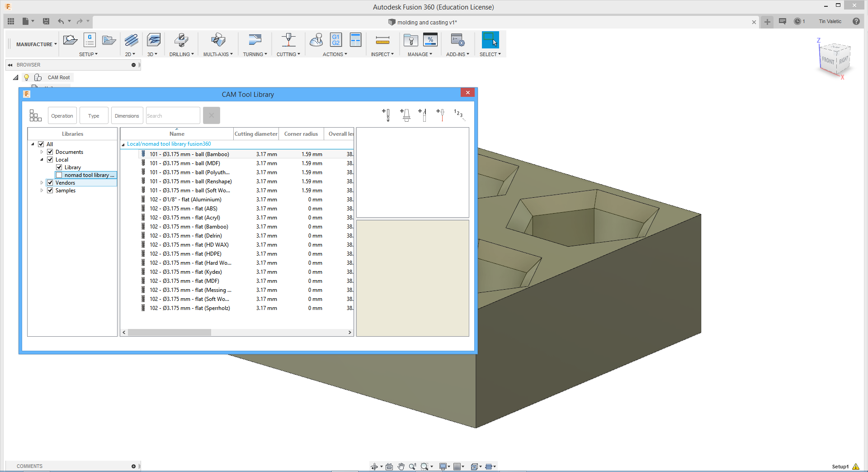Click the G1 G2 post process icon

click(x=336, y=40)
